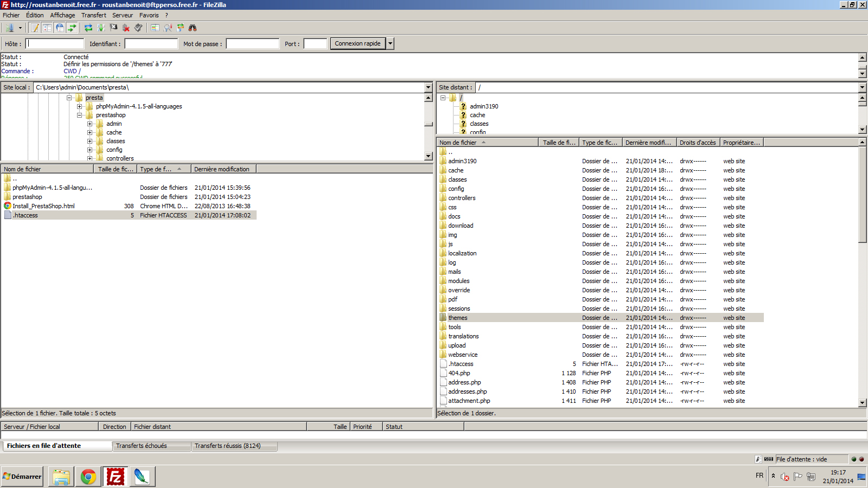Image resolution: width=868 pixels, height=488 pixels.
Task: Switch to Transferts réussis (8124) tab
Action: (x=235, y=446)
